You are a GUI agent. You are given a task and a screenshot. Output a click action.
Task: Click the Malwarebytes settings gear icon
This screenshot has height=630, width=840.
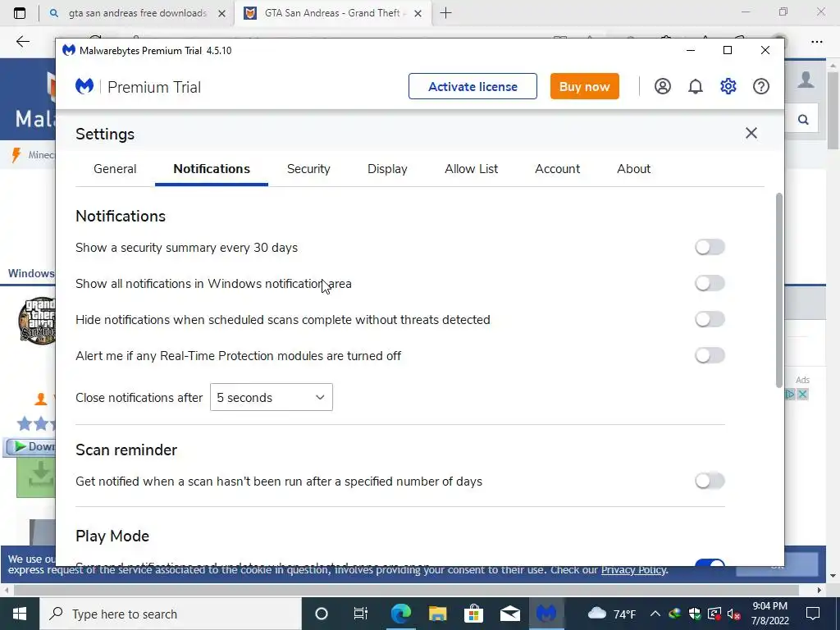(x=728, y=86)
